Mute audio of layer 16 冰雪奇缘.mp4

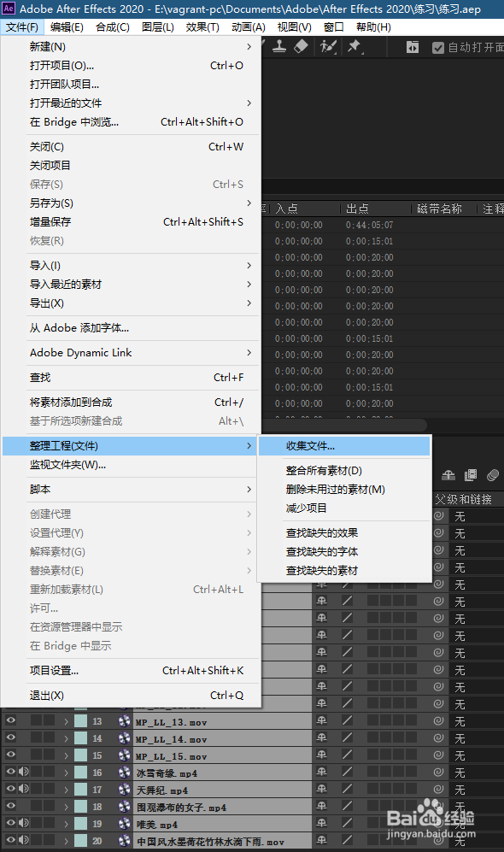pyautogui.click(x=23, y=772)
